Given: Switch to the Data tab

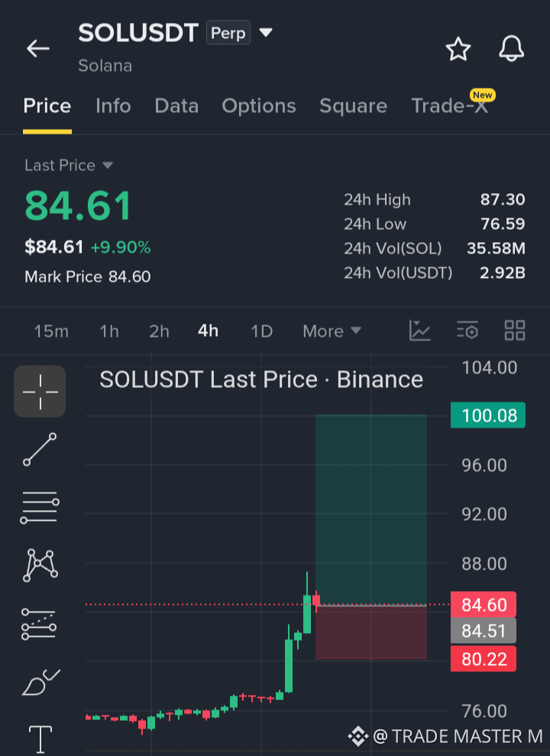Looking at the screenshot, I should point(176,106).
